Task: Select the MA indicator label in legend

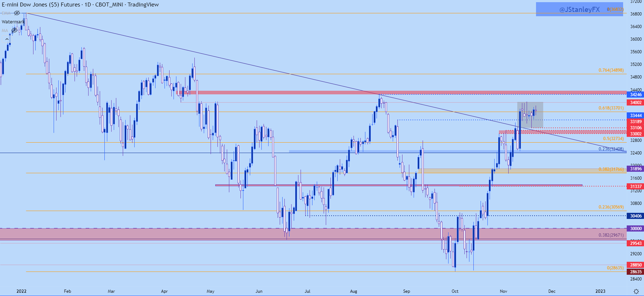Action: click(x=5, y=31)
